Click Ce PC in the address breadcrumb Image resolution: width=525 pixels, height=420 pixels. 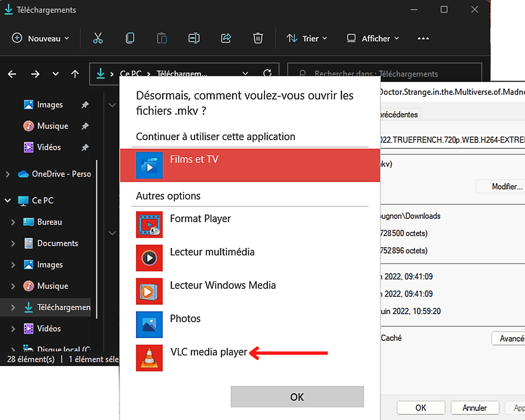click(131, 73)
